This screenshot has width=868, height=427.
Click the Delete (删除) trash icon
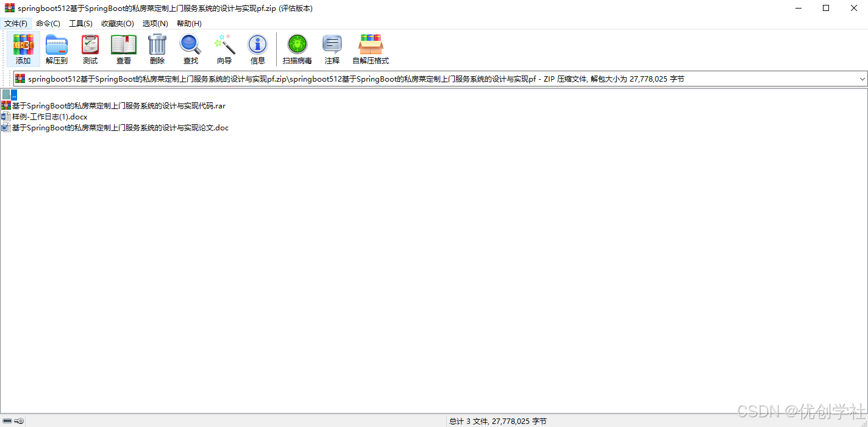157,44
